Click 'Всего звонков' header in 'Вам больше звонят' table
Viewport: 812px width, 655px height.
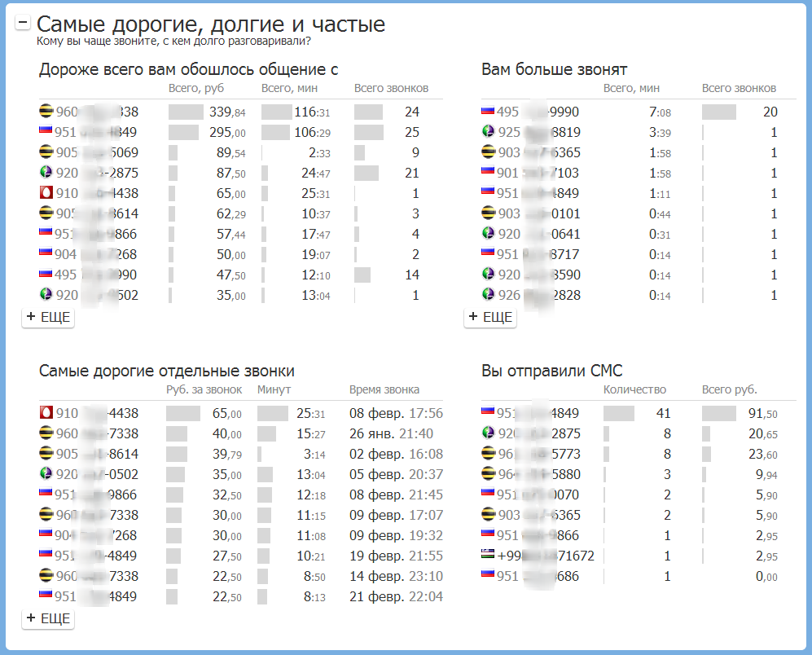pyautogui.click(x=739, y=88)
